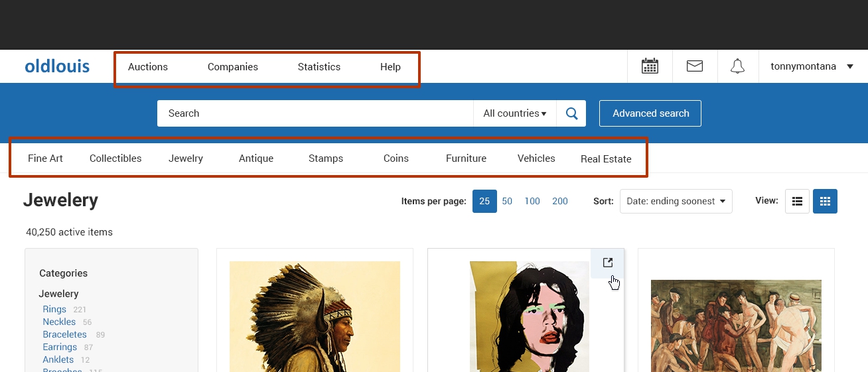
Task: Switch to grid view layout
Action: (x=825, y=202)
